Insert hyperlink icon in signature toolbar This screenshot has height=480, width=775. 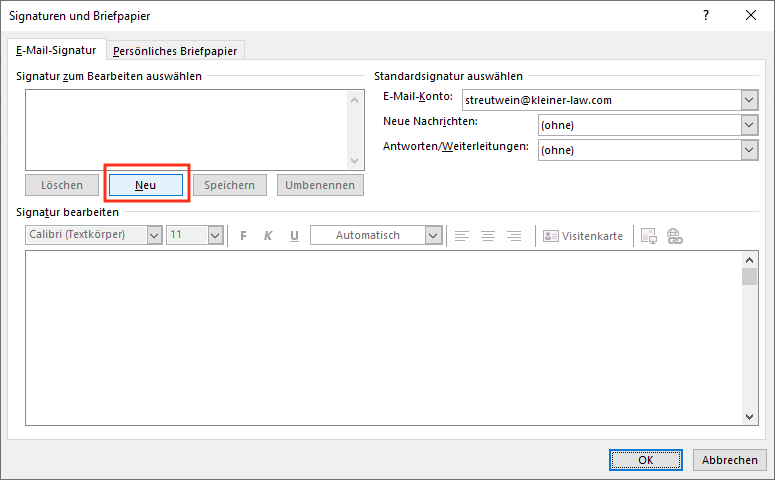674,236
